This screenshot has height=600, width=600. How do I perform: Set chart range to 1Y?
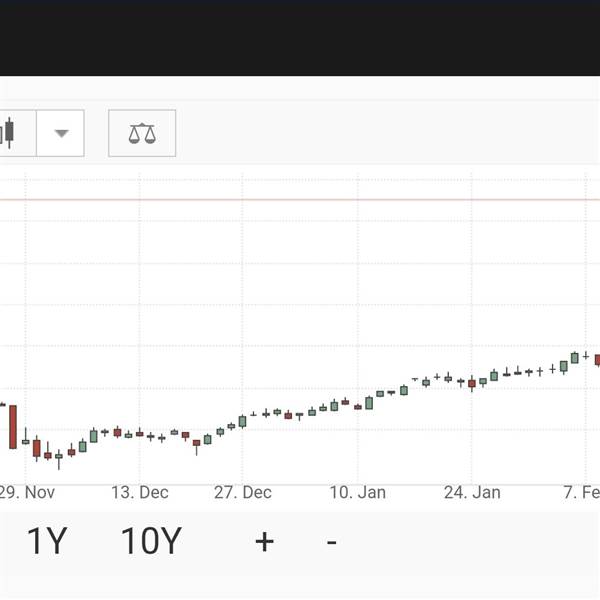point(47,541)
